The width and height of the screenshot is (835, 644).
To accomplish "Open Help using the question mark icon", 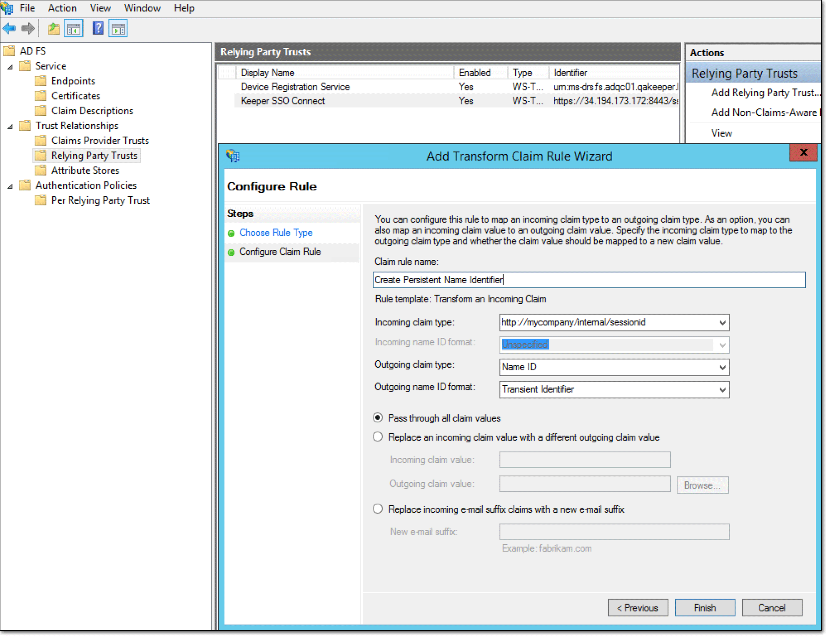I will click(97, 28).
